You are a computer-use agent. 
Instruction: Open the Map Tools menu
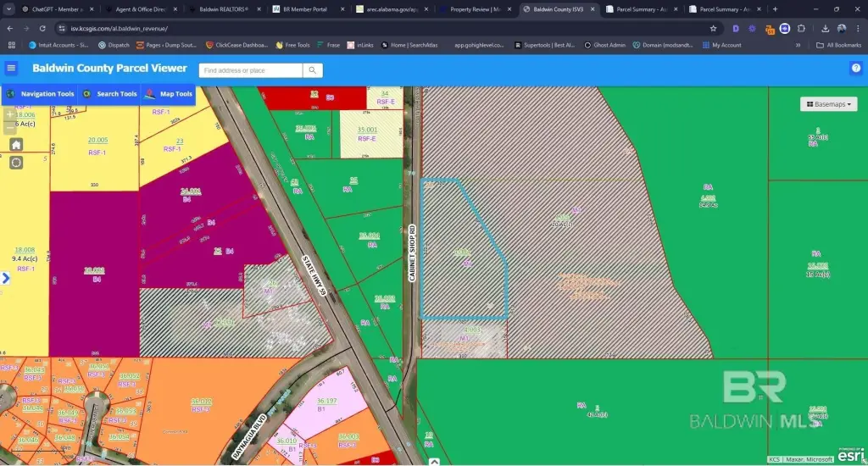pos(170,94)
